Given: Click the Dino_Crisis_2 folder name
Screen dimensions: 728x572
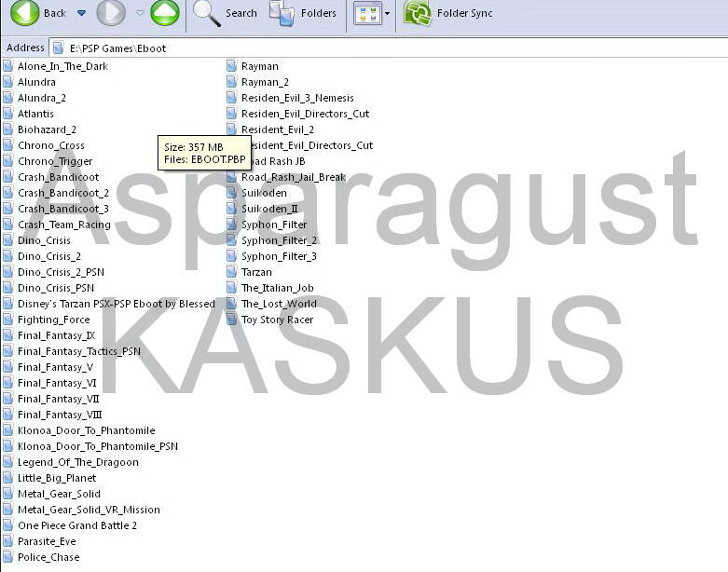Looking at the screenshot, I should (x=49, y=256).
